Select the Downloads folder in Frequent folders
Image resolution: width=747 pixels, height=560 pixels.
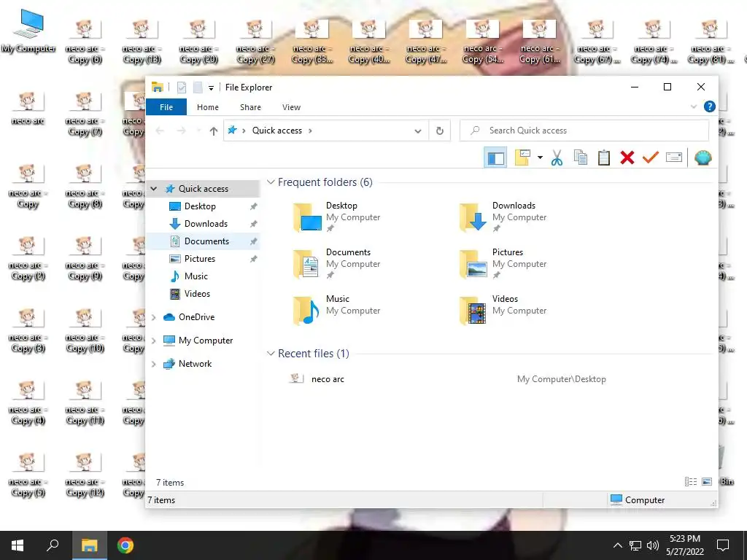pyautogui.click(x=503, y=217)
